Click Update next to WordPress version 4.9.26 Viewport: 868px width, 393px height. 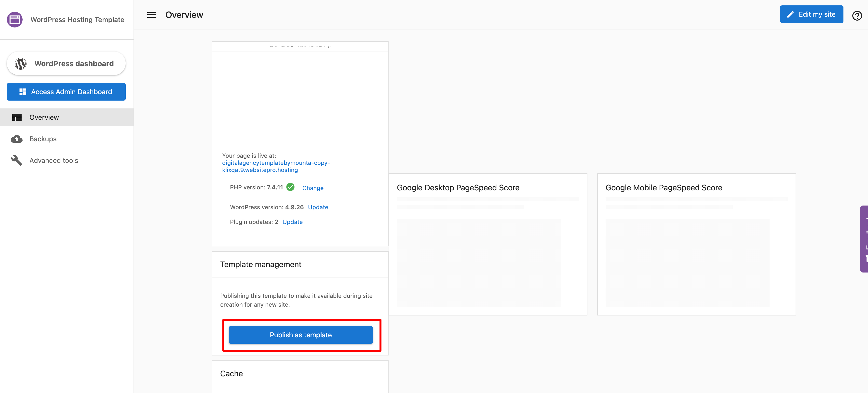318,207
